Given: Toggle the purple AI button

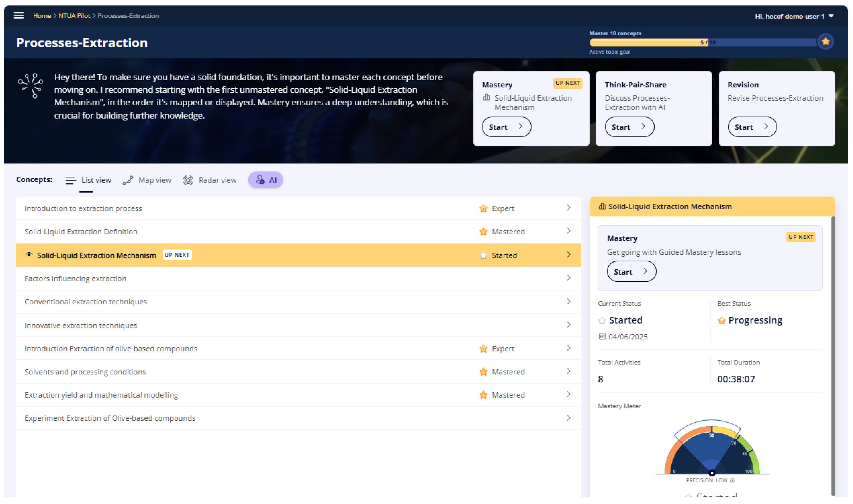Looking at the screenshot, I should [265, 180].
